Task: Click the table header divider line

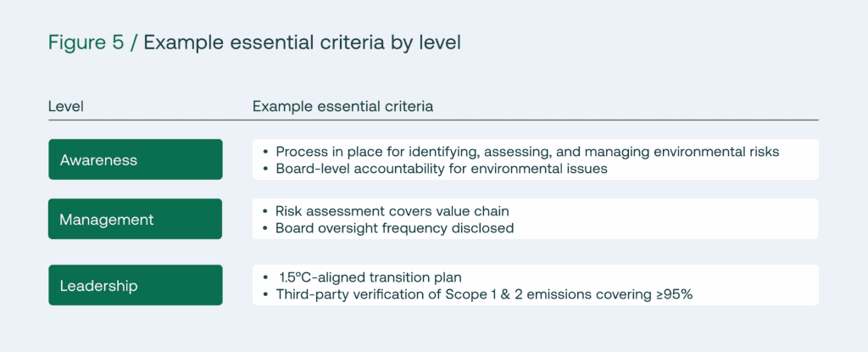Action: pos(433,120)
